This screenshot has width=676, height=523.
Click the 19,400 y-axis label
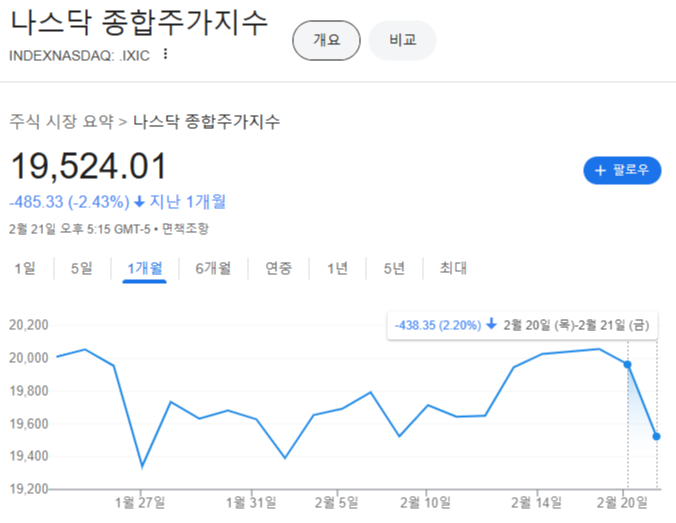pos(28,456)
